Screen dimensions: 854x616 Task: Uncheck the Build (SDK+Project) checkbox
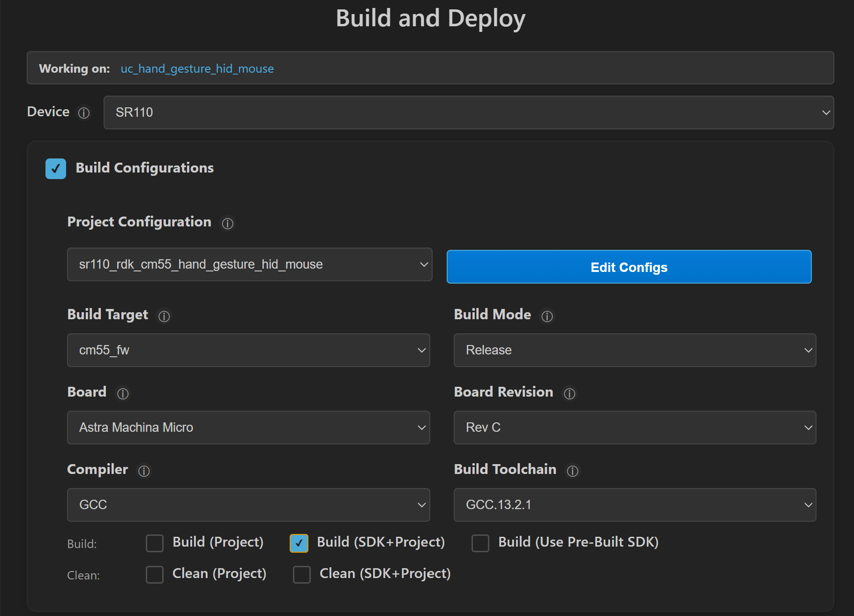coord(299,543)
